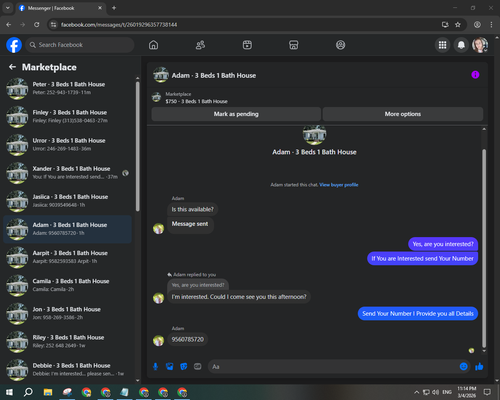Open Jon's 3 Beds 1 Bath House chat

click(x=68, y=314)
